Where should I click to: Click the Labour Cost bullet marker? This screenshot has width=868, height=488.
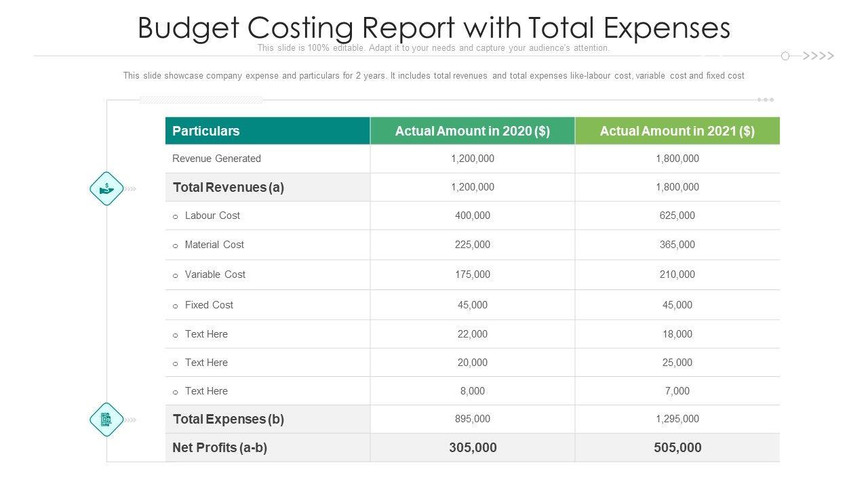176,217
